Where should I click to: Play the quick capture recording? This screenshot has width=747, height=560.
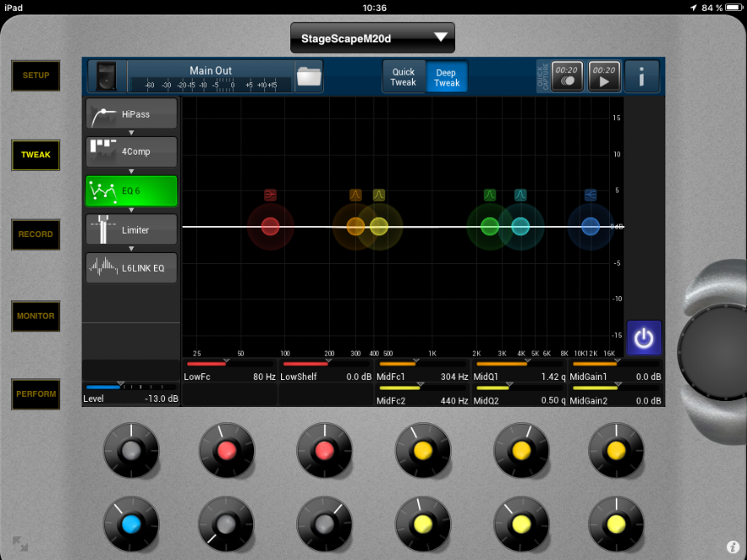604,77
